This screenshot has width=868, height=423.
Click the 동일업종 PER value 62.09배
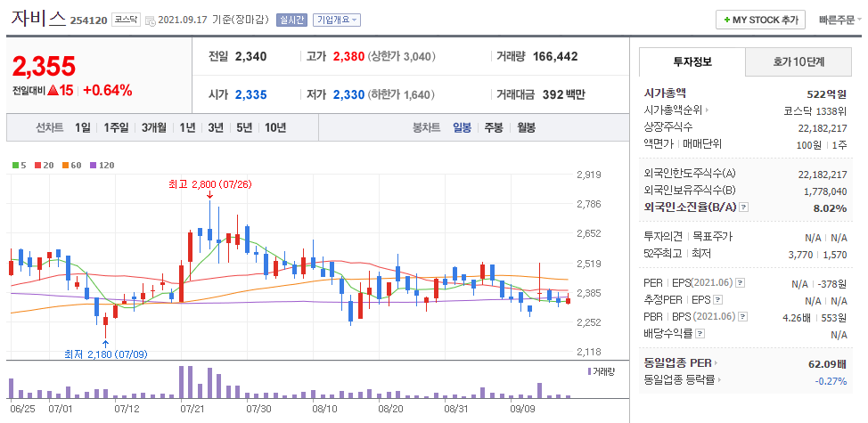[828, 364]
